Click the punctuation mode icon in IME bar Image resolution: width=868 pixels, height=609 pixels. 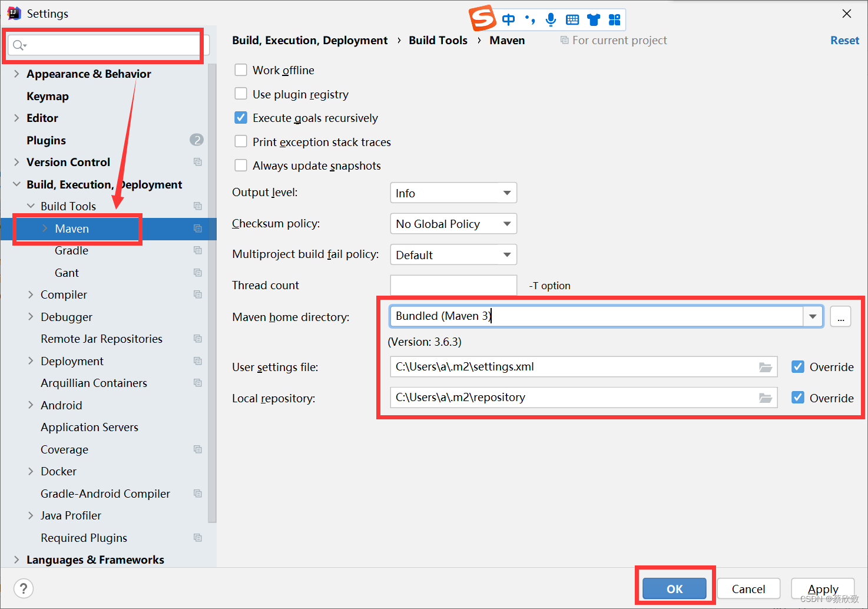[x=530, y=20]
